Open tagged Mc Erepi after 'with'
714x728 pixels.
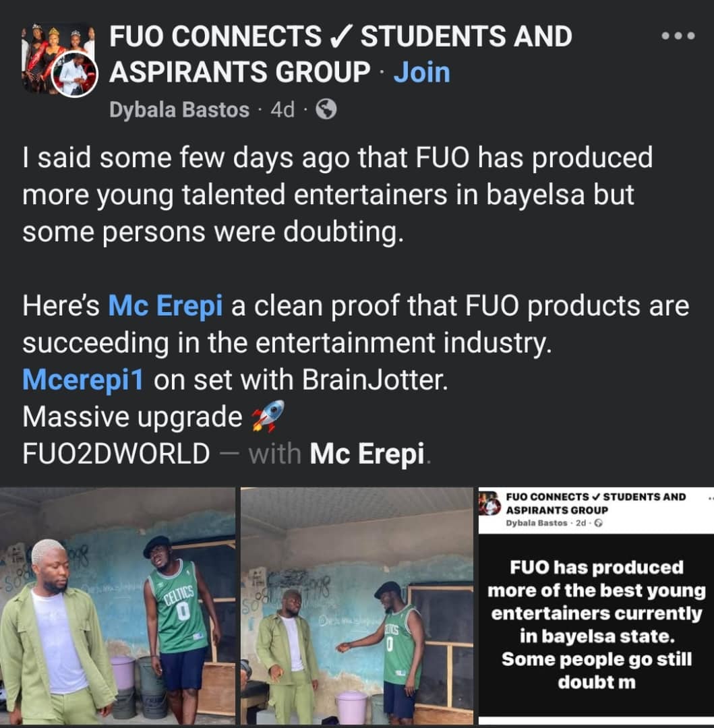point(367,453)
